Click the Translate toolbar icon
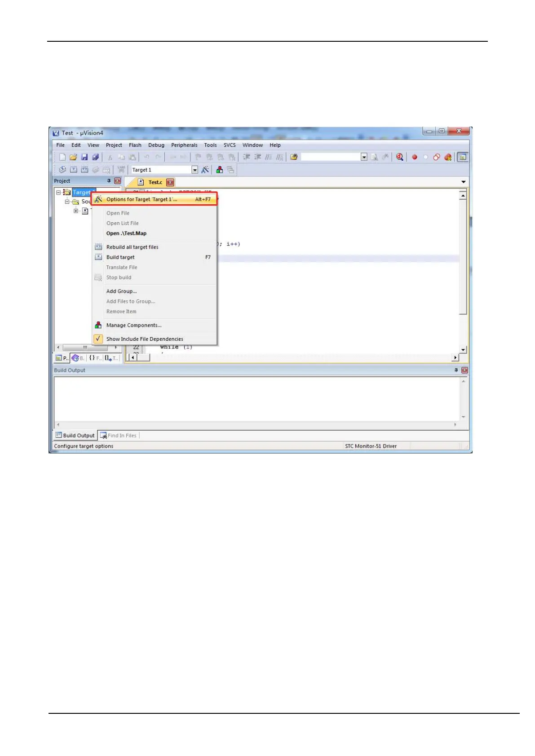The height and width of the screenshot is (756, 535). (x=62, y=170)
